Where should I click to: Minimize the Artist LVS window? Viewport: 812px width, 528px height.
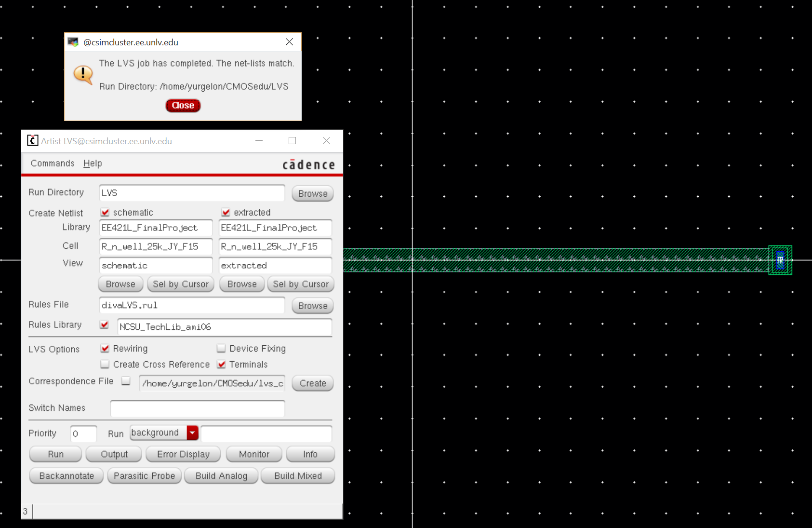259,140
